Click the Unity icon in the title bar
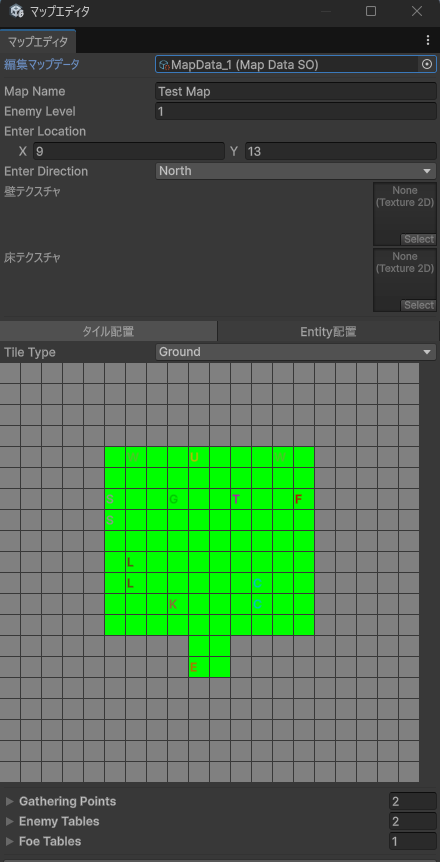 coord(16,10)
